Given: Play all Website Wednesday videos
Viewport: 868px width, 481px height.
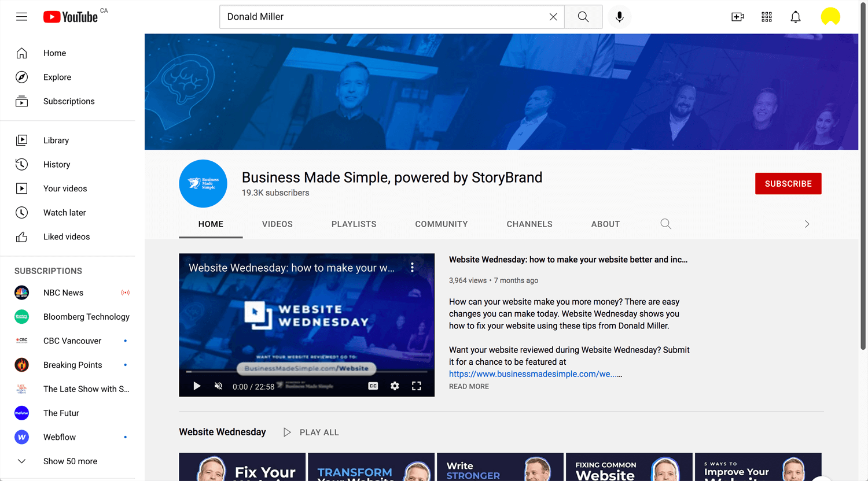Looking at the screenshot, I should point(311,432).
